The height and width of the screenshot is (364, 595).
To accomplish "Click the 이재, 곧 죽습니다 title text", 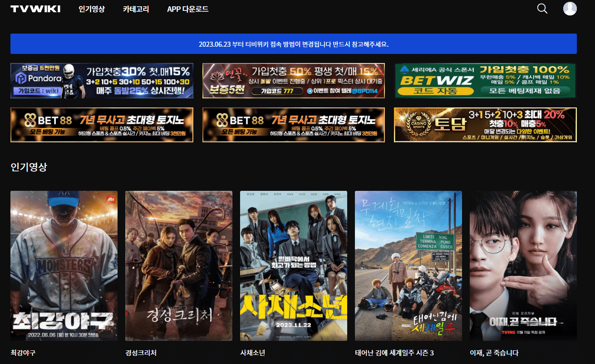I will pos(494,353).
